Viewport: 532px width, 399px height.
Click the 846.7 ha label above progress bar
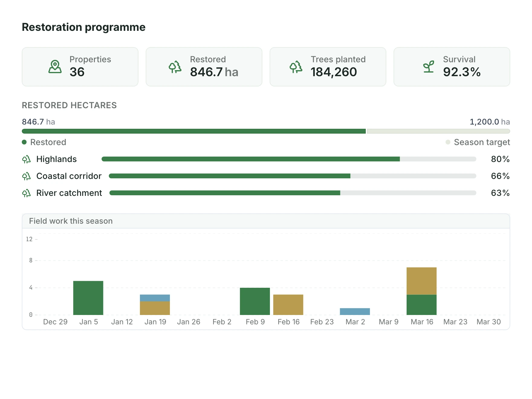(x=38, y=122)
